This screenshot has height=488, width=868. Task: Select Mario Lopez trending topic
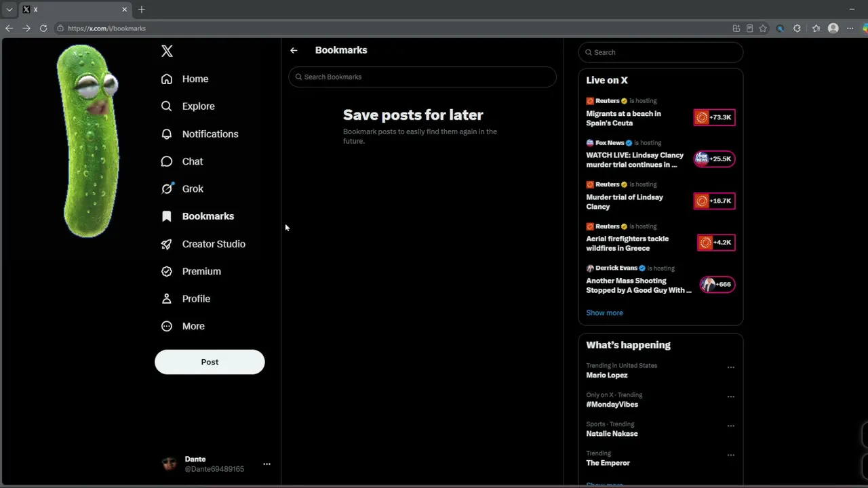pyautogui.click(x=607, y=375)
